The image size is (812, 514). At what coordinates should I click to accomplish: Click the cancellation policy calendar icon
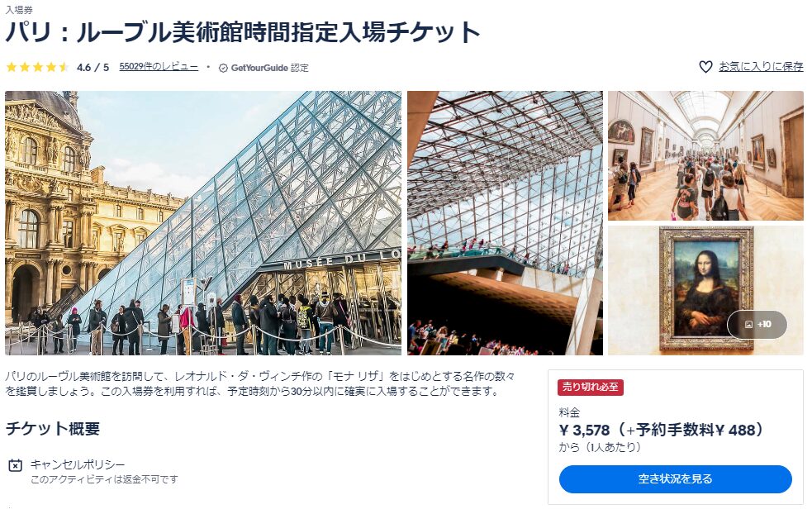(x=16, y=465)
